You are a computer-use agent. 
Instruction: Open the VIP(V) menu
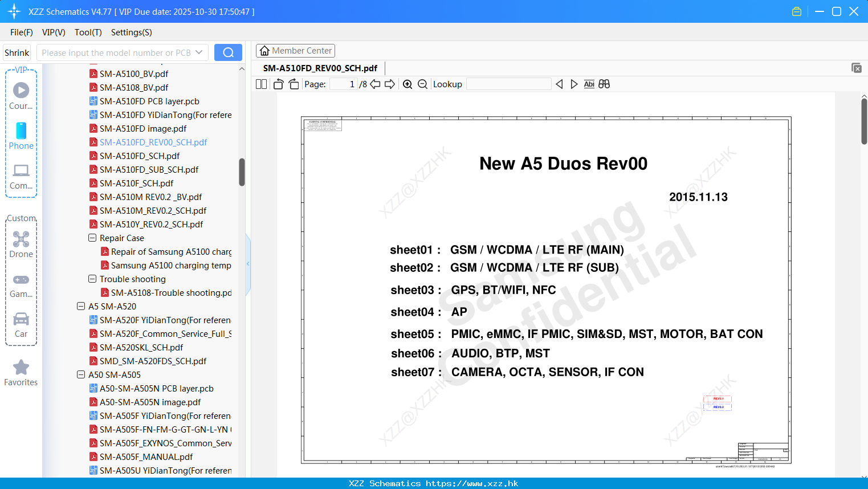click(x=54, y=32)
